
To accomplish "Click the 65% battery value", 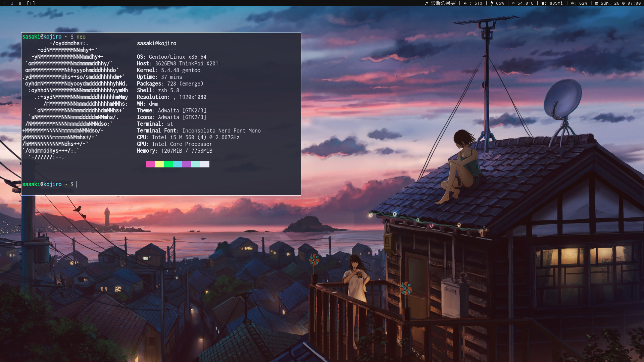I will (x=500, y=3).
